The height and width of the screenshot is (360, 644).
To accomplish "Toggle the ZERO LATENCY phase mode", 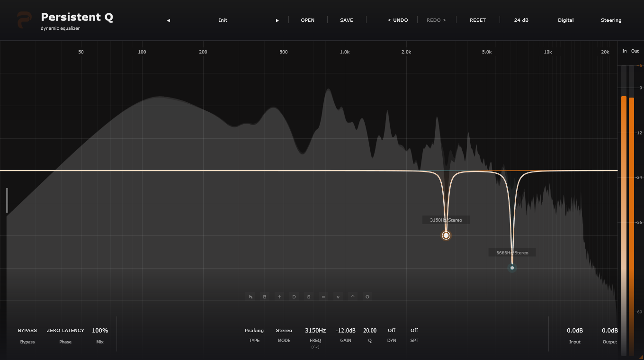I will click(65, 331).
